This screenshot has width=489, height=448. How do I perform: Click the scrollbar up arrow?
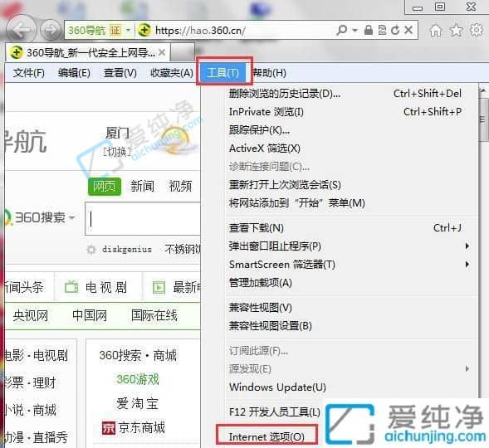pos(483,91)
